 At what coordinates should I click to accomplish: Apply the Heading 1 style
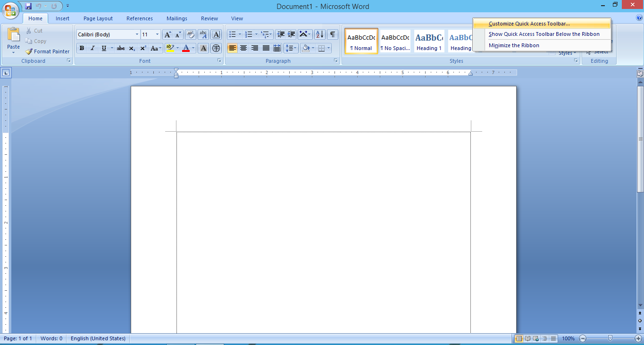pos(428,41)
